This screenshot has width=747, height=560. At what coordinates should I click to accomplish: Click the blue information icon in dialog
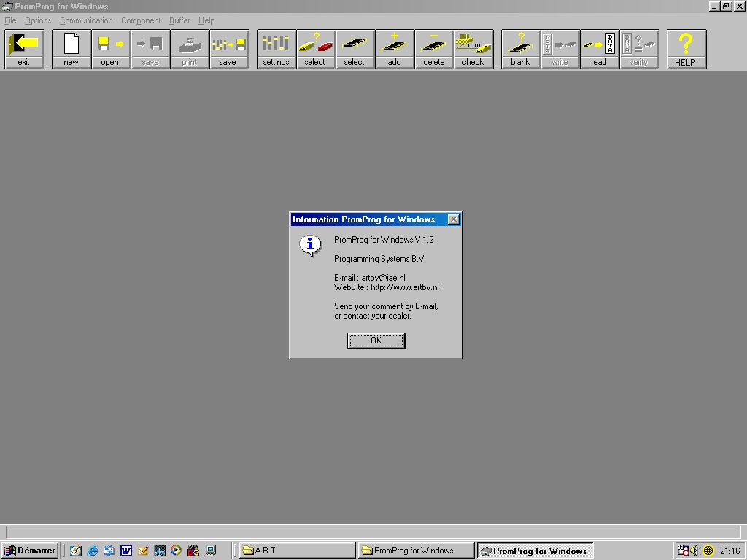point(310,246)
